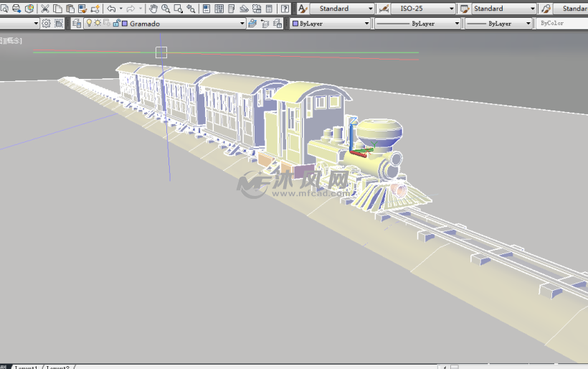The image size is (588, 369).
Task: Switch to Layout1 tab
Action: point(27,367)
